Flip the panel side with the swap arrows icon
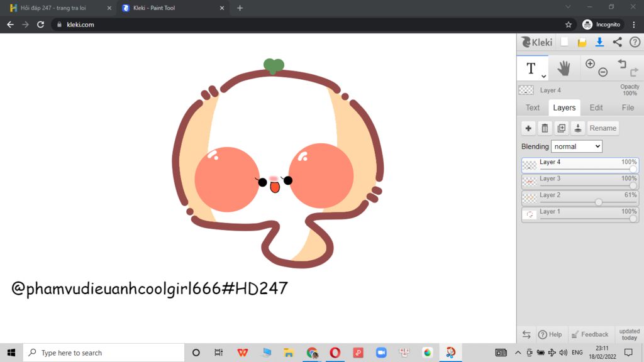Viewport: 644px width, 362px height. click(x=526, y=334)
